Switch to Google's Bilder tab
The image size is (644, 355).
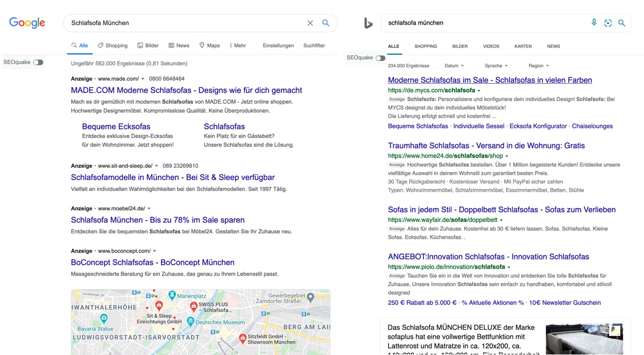(148, 46)
